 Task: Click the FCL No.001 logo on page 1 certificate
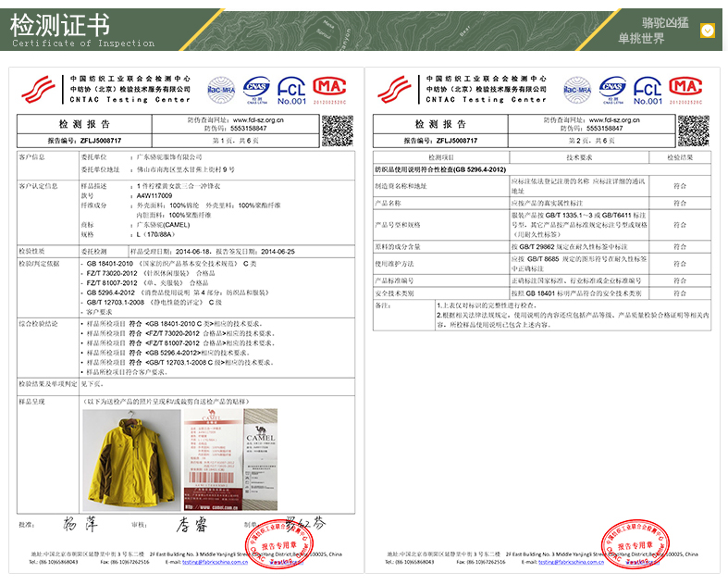[x=291, y=91]
